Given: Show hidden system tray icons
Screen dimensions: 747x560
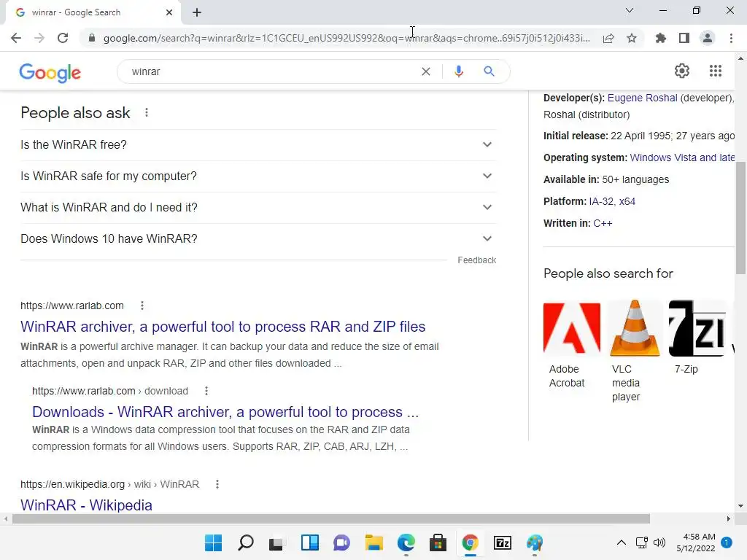Looking at the screenshot, I should (x=622, y=542).
